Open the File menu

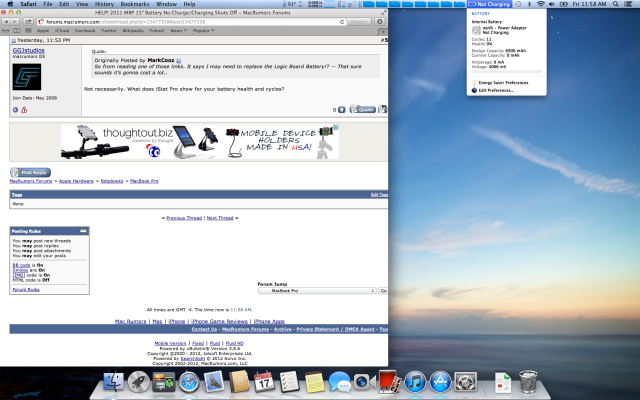coord(48,4)
